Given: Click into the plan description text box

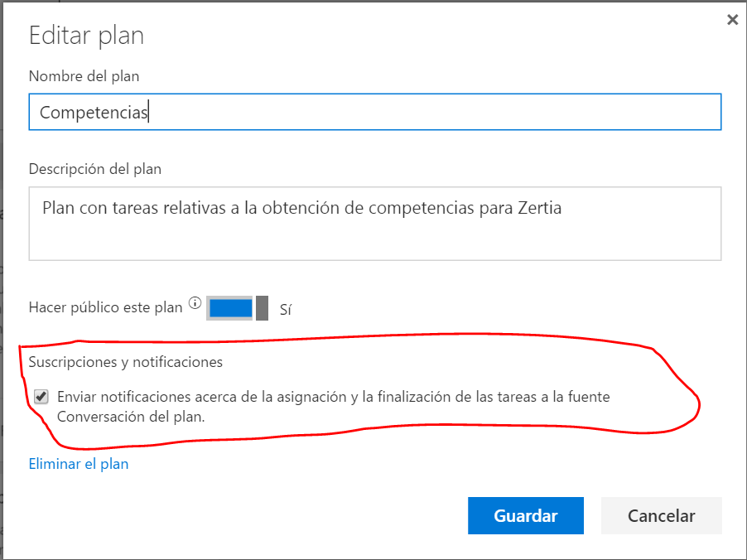Looking at the screenshot, I should 374,236.
